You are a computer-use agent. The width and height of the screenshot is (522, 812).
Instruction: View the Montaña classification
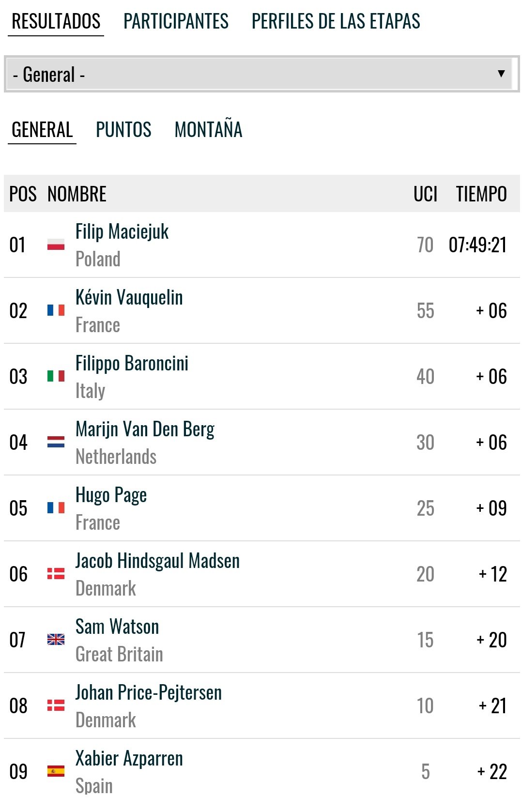point(208,130)
